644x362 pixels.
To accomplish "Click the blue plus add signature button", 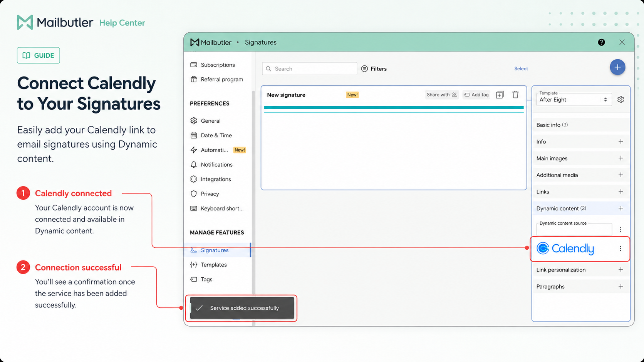I will pyautogui.click(x=617, y=67).
